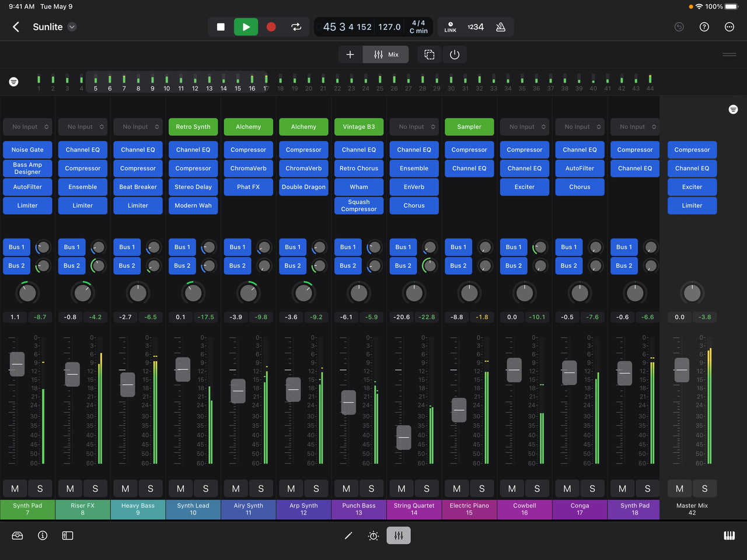The image size is (747, 560).
Task: Open the More options ellipsis menu top right
Action: click(x=729, y=27)
